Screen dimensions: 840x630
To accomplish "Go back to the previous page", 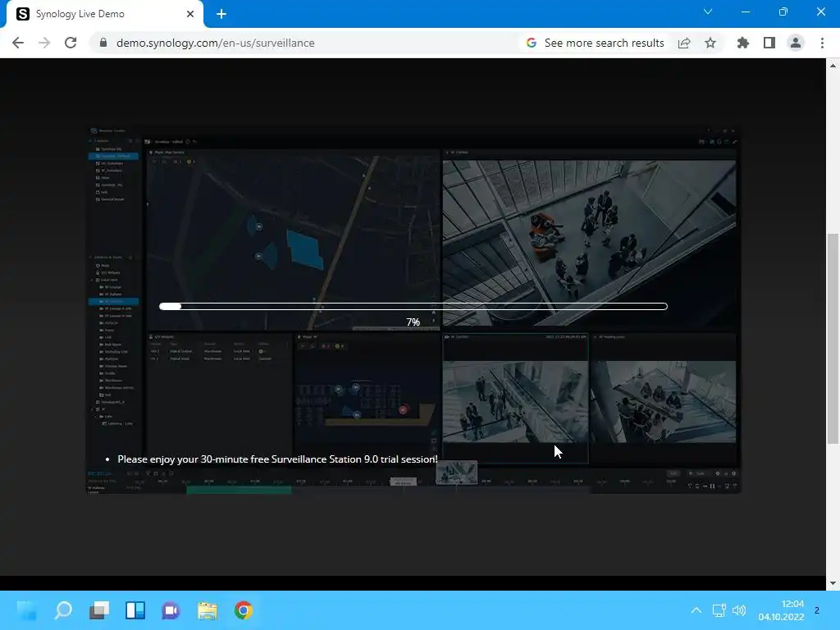I will pyautogui.click(x=18, y=43).
